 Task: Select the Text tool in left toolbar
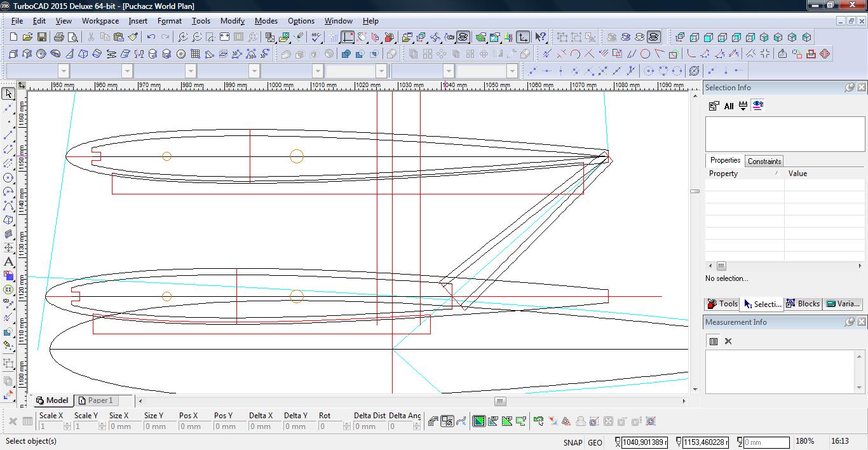[8, 262]
